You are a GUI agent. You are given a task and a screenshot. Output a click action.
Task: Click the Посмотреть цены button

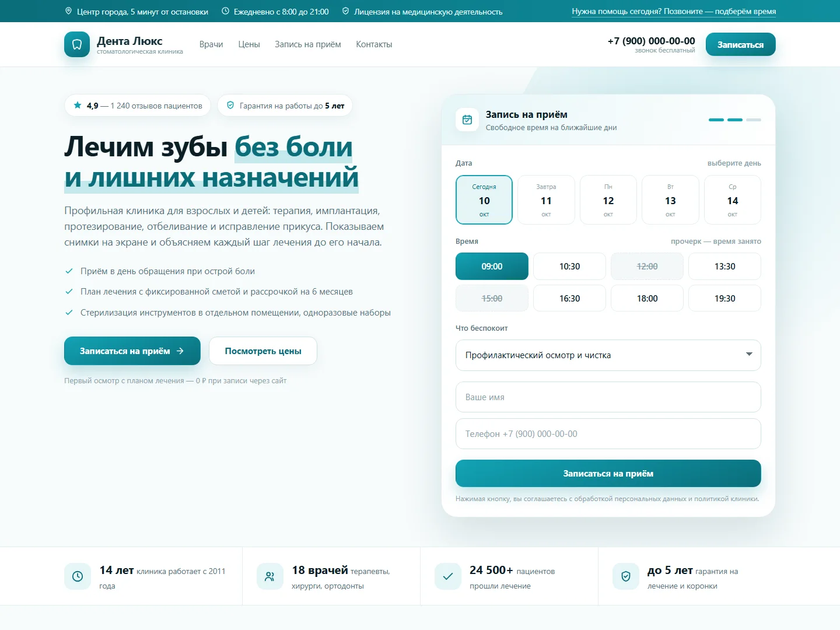coord(263,351)
